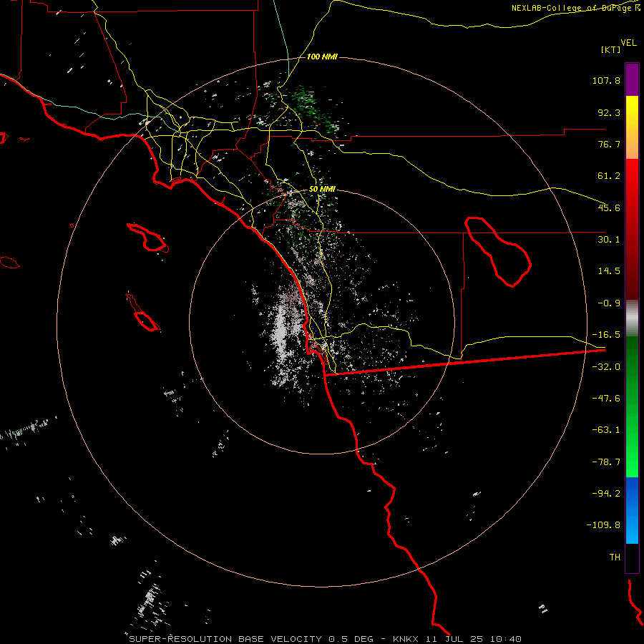644x644 pixels.
Task: Click the 76.7 velocity scale value
Action: [609, 144]
